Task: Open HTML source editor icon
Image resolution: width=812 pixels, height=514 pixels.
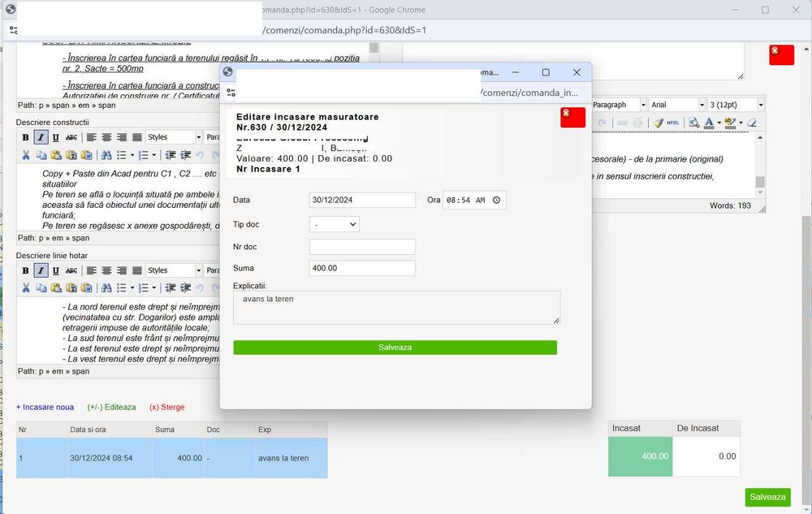Action: (x=672, y=123)
